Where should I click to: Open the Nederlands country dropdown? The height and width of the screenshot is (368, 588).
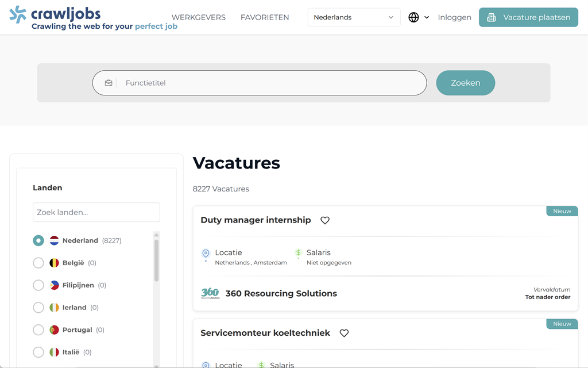pyautogui.click(x=354, y=17)
